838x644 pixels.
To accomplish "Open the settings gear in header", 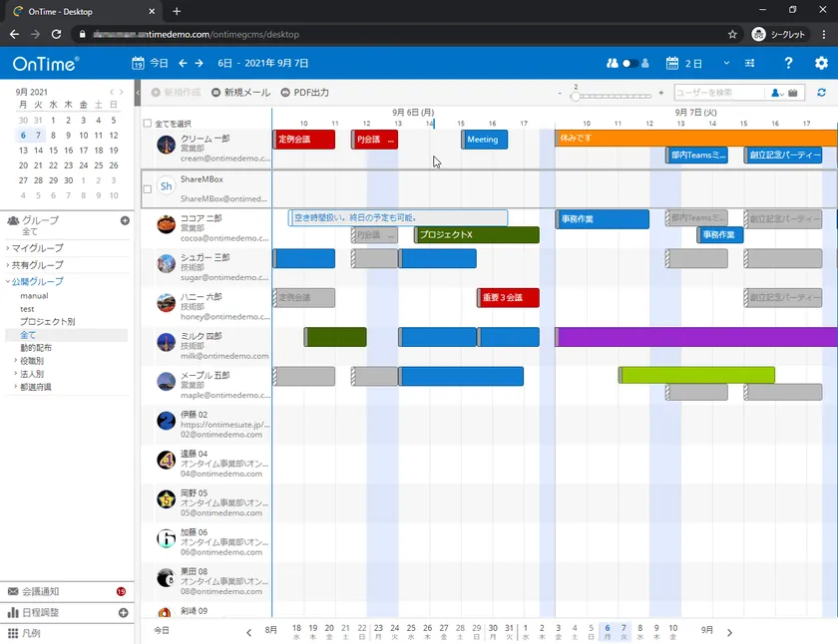I will click(821, 63).
